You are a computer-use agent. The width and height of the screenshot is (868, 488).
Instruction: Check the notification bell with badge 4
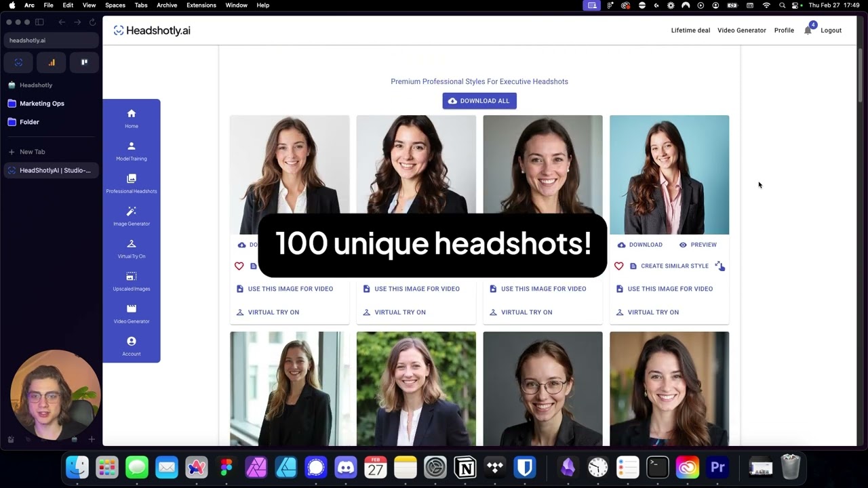click(808, 30)
